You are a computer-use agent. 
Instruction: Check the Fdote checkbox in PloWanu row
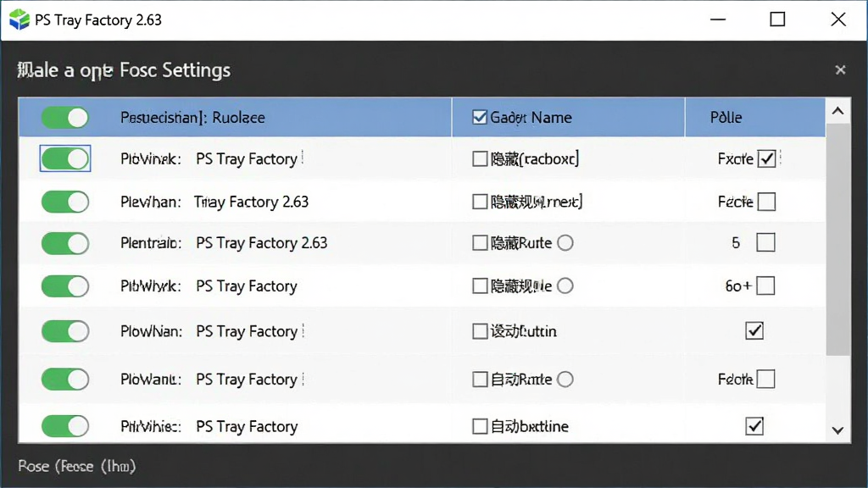(x=765, y=379)
